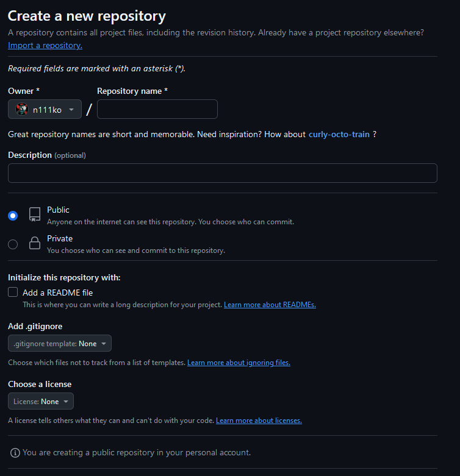Click the public repository personal account notice
Image resolution: width=460 pixels, height=476 pixels.
137,453
